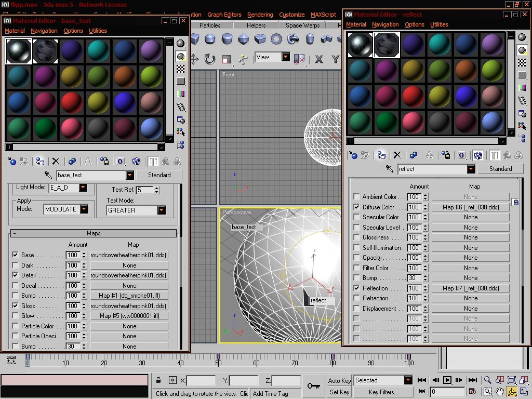The width and height of the screenshot is (532, 399).
Task: Open the Light Mode E_A_D dropdown
Action: pyautogui.click(x=83, y=187)
